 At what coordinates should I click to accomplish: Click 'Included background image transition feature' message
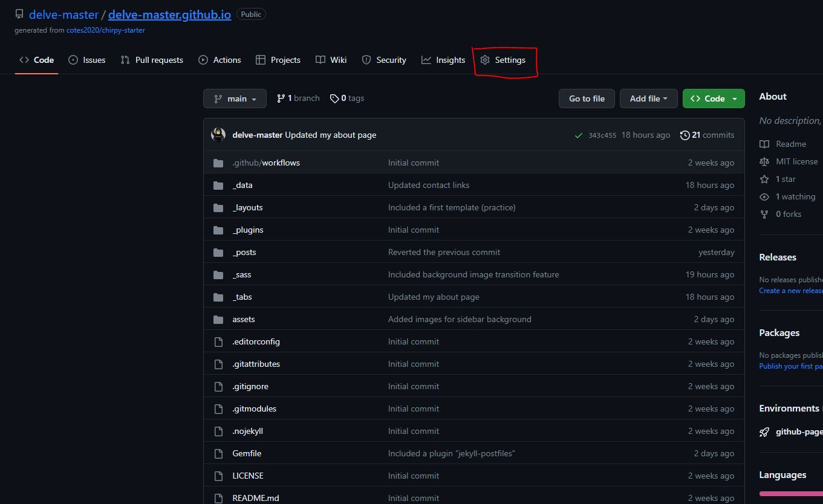point(473,274)
